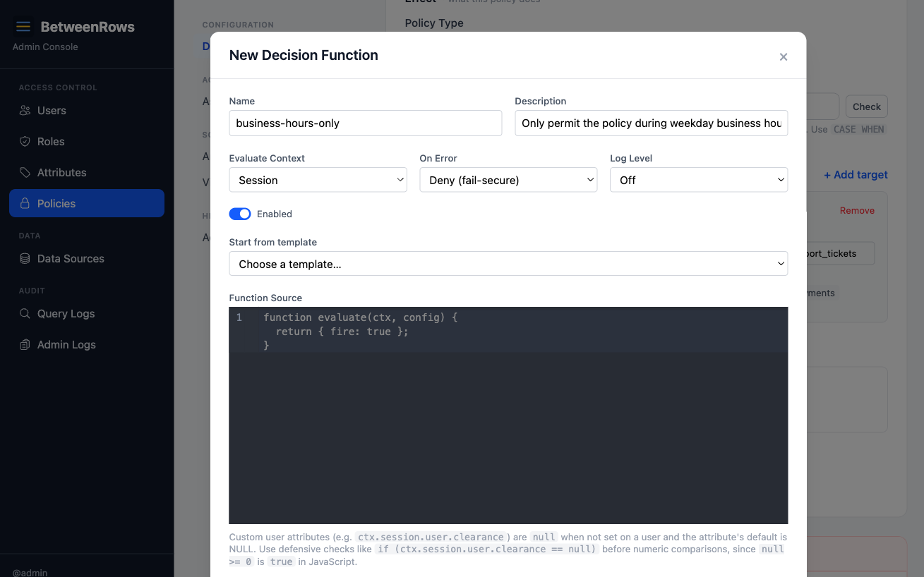
Task: Open the On Error dropdown
Action: pos(508,180)
